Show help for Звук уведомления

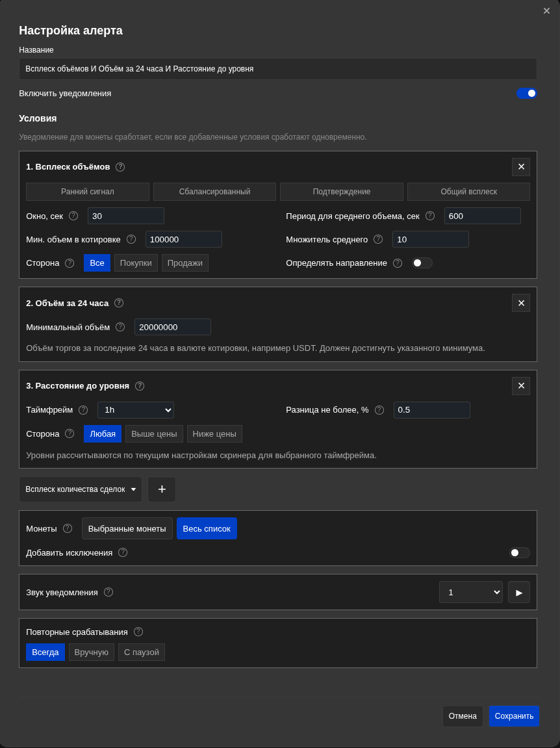108,592
